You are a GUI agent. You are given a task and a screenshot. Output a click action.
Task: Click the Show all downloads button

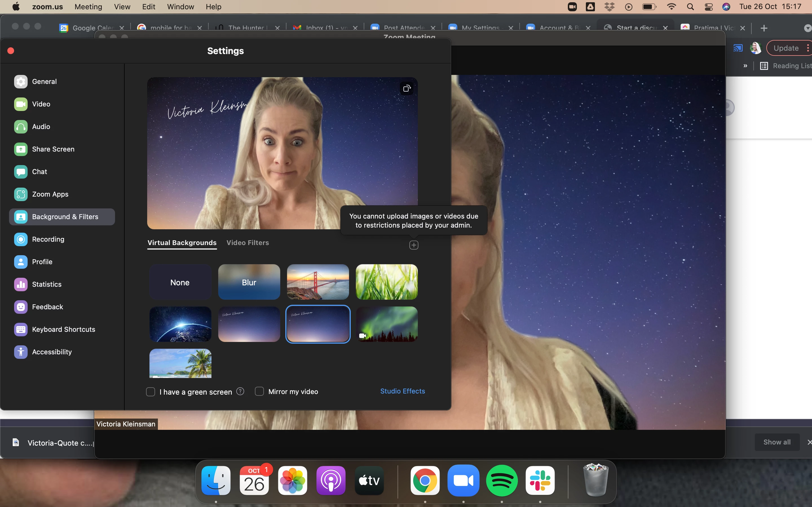coord(777,442)
